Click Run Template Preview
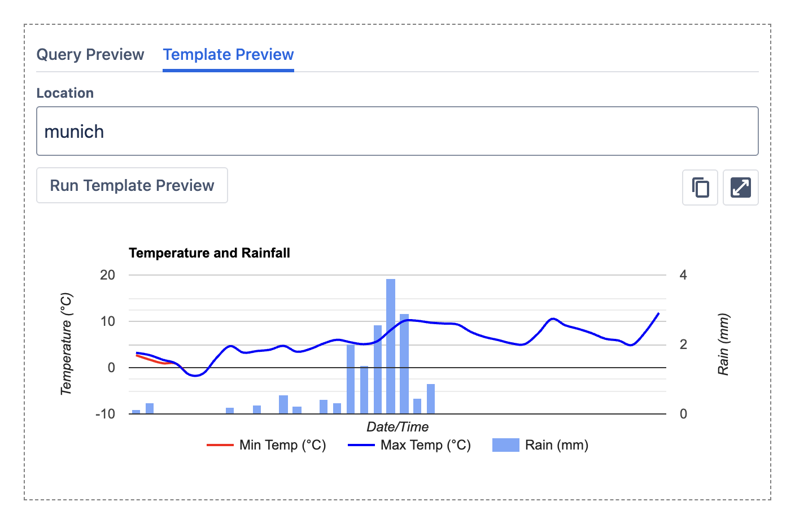The height and width of the screenshot is (532, 795). coord(132,185)
